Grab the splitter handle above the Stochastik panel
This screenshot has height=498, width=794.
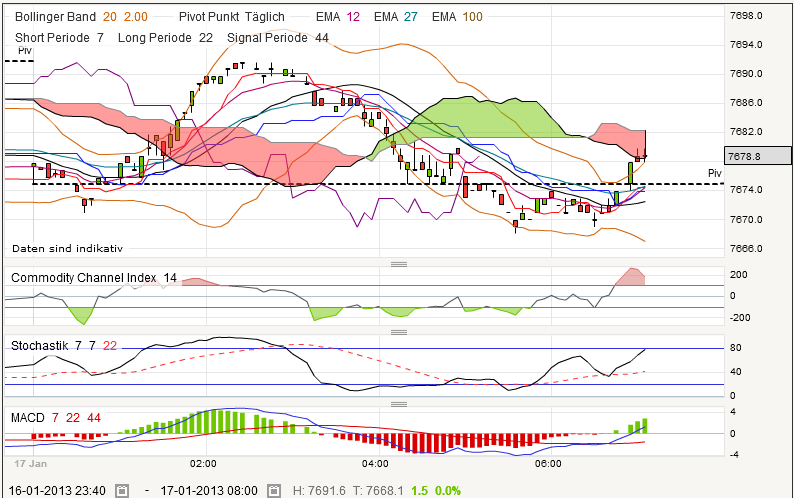(399, 332)
